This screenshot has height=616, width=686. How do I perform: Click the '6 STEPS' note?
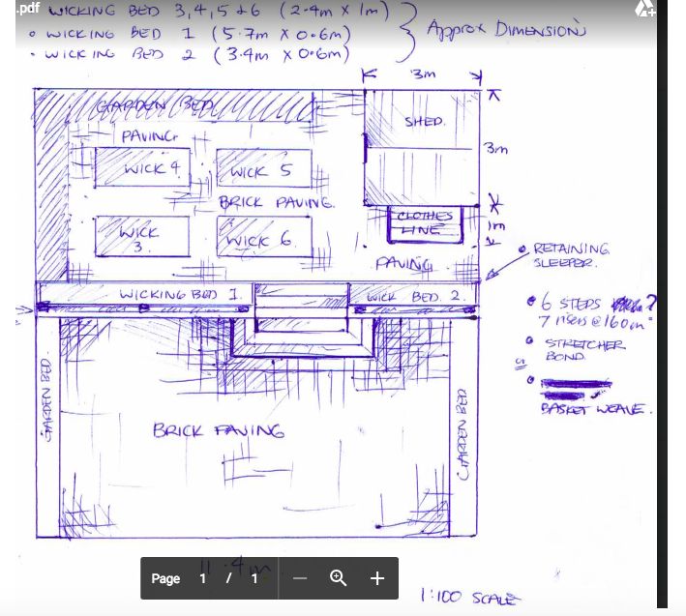(571, 303)
